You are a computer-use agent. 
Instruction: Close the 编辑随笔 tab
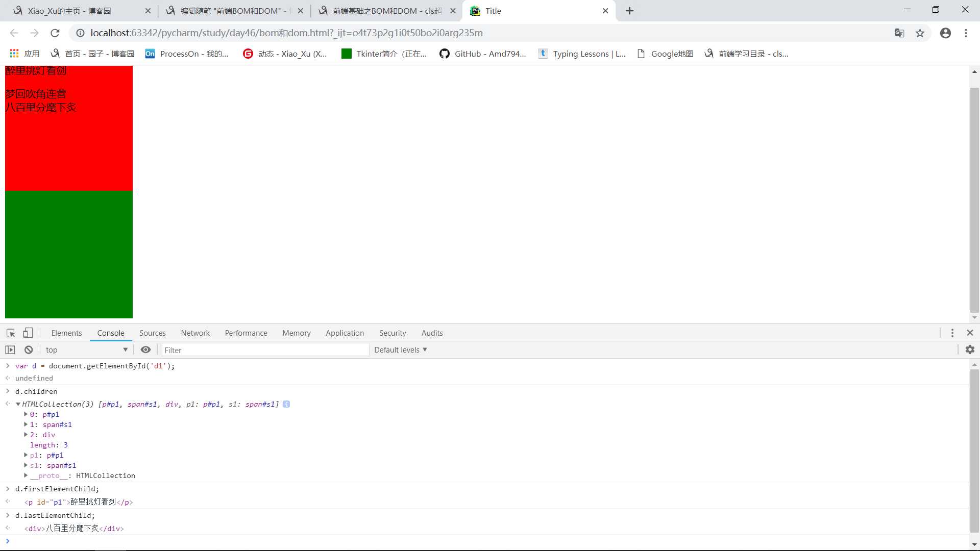[x=301, y=11]
